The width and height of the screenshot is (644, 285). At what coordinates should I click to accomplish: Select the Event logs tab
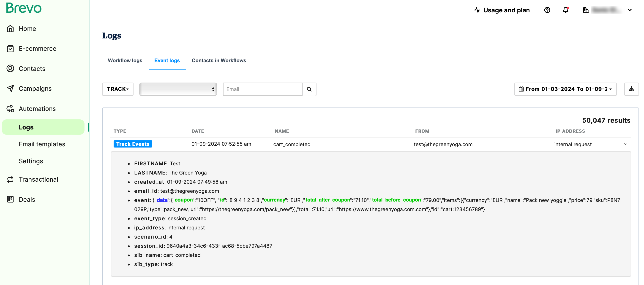[x=167, y=60]
